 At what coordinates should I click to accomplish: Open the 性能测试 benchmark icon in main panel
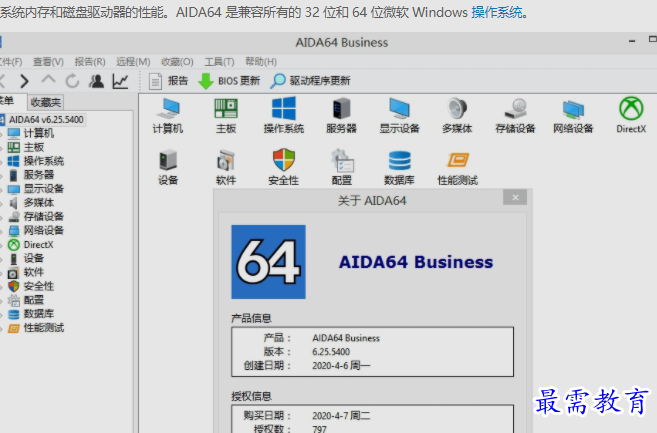[458, 167]
